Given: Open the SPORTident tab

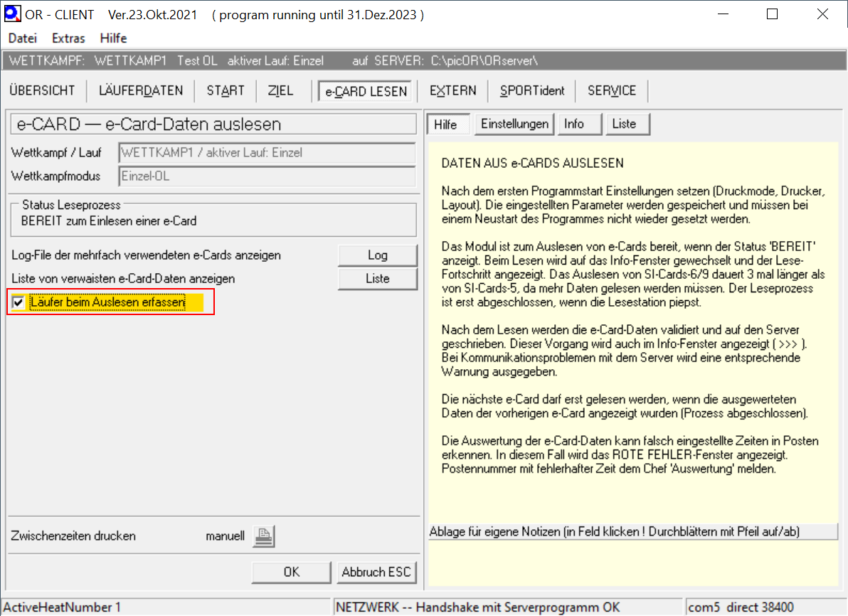Looking at the screenshot, I should 532,90.
